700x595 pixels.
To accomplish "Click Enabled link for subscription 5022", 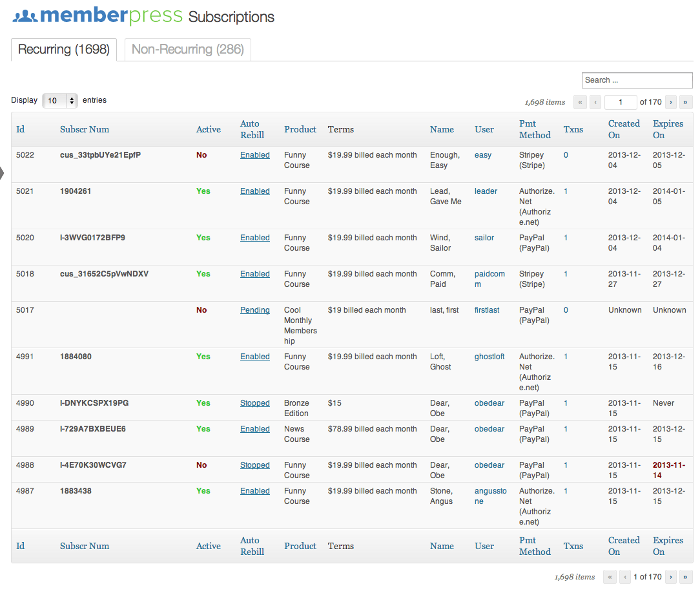I will click(255, 155).
